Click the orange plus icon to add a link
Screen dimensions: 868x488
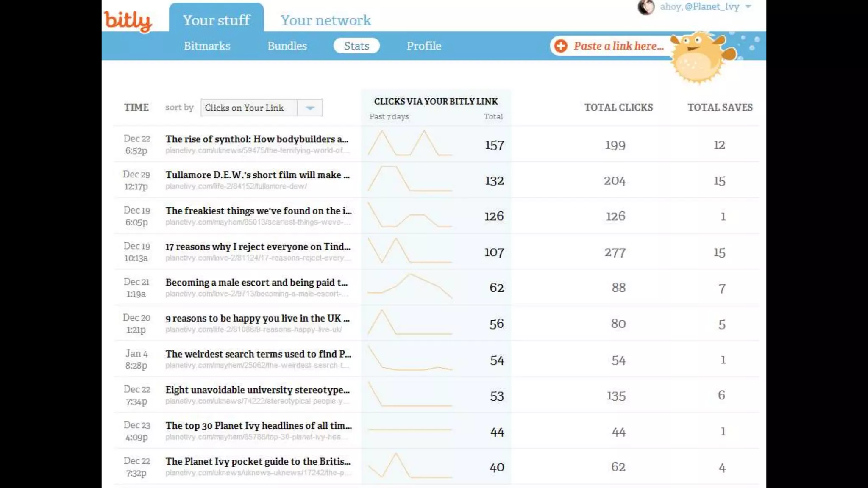tap(561, 46)
